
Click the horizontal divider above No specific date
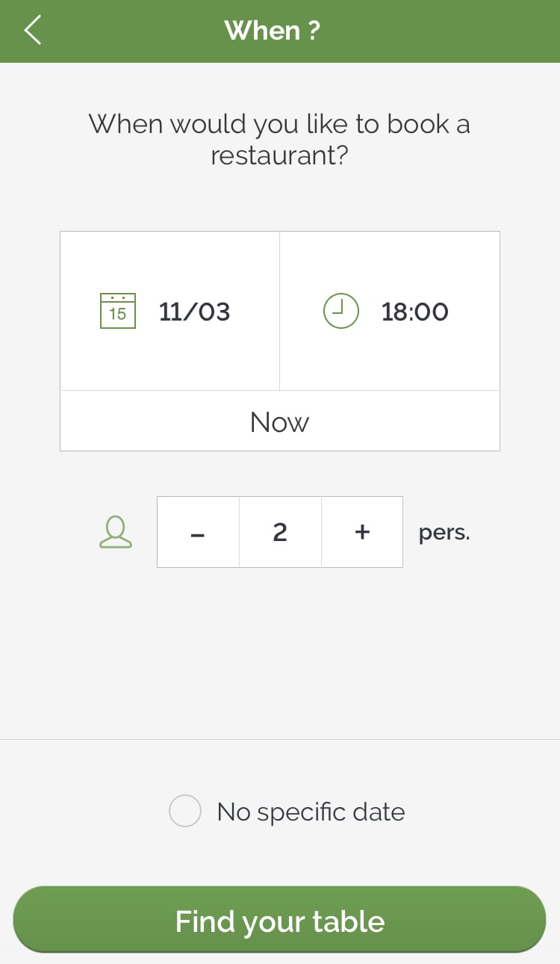coord(280,739)
